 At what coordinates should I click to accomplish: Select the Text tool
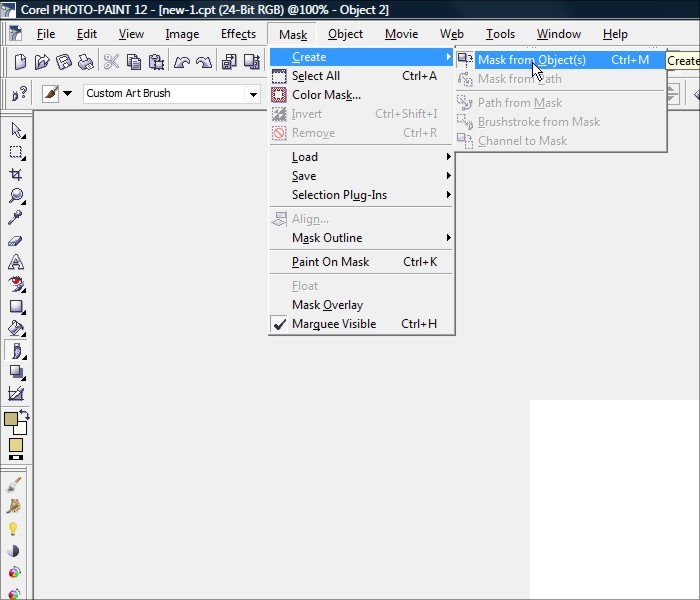click(x=16, y=262)
